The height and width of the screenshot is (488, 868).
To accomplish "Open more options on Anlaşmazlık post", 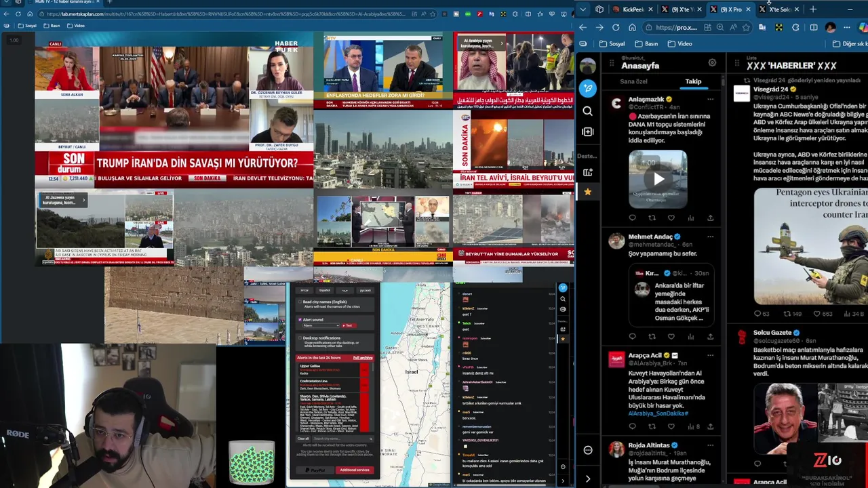I will [x=710, y=100].
